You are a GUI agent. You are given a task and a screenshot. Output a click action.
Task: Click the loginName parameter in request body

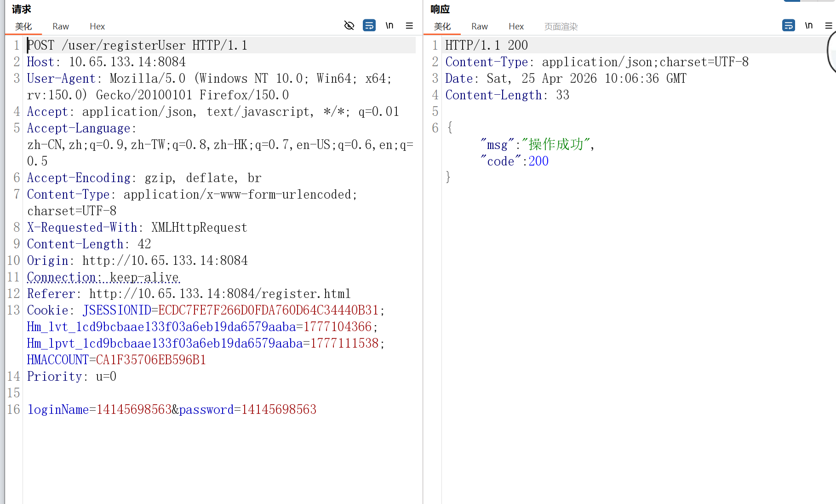pos(58,409)
